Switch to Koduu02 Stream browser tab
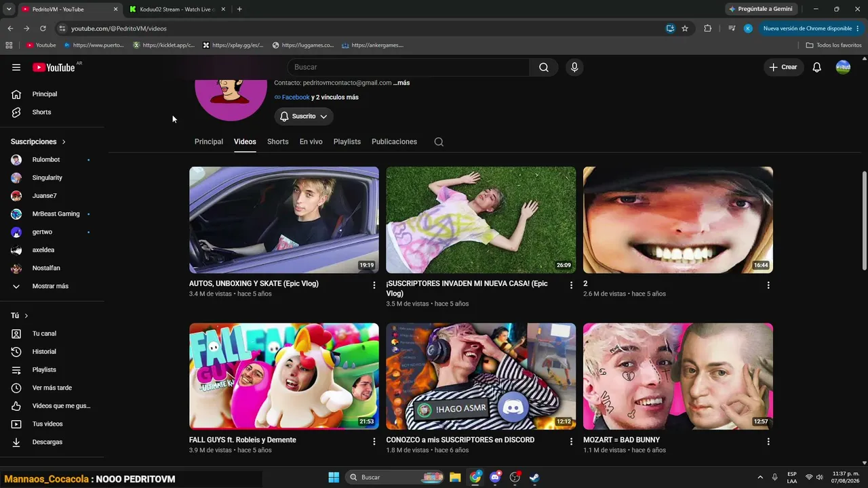The height and width of the screenshot is (488, 868). tap(176, 9)
